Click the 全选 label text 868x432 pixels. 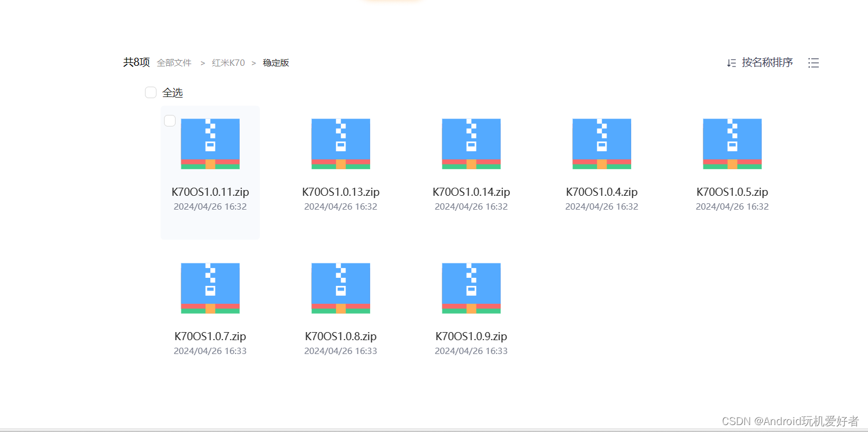(173, 92)
